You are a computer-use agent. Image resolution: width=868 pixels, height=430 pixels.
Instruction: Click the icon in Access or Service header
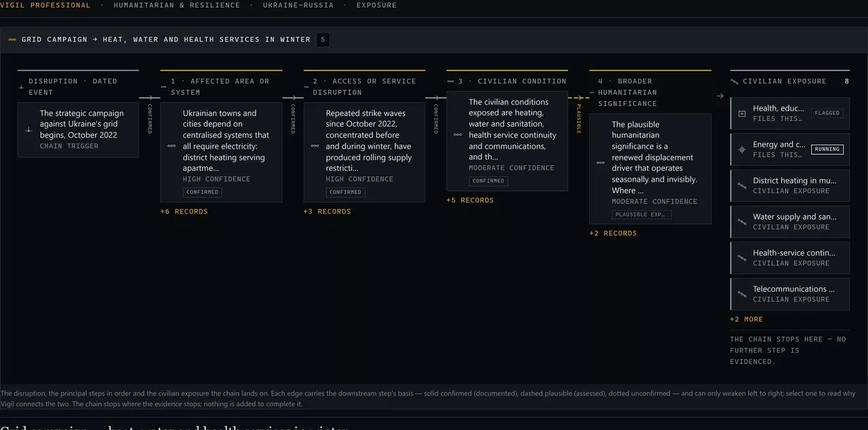click(x=307, y=87)
